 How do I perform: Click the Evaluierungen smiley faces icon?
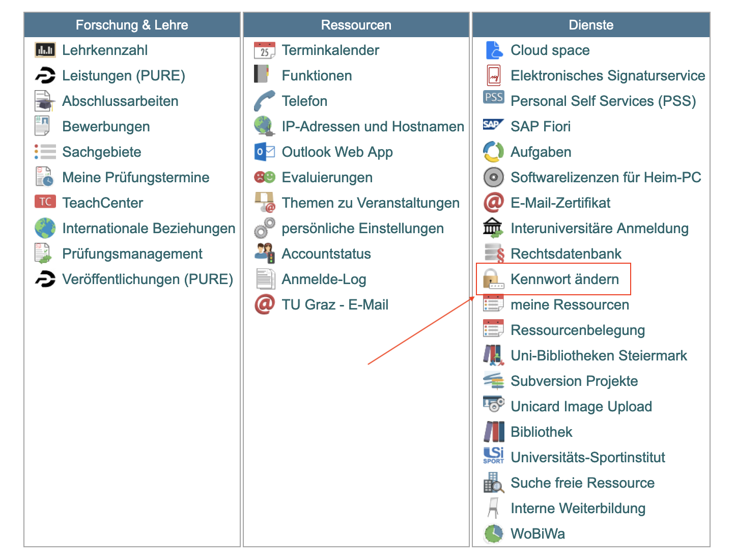coord(264,177)
